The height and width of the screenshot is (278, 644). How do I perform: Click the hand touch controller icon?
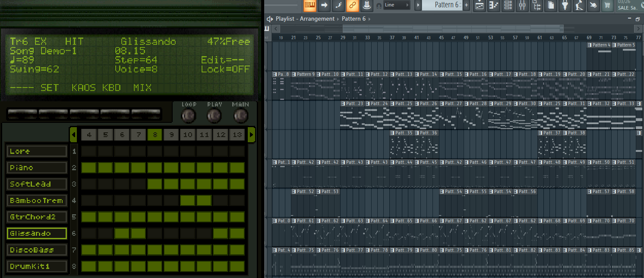point(593,5)
